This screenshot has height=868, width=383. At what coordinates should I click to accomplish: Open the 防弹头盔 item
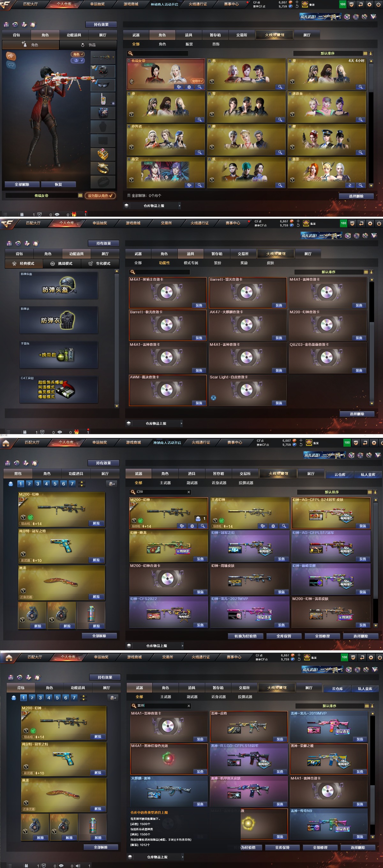pos(59,286)
